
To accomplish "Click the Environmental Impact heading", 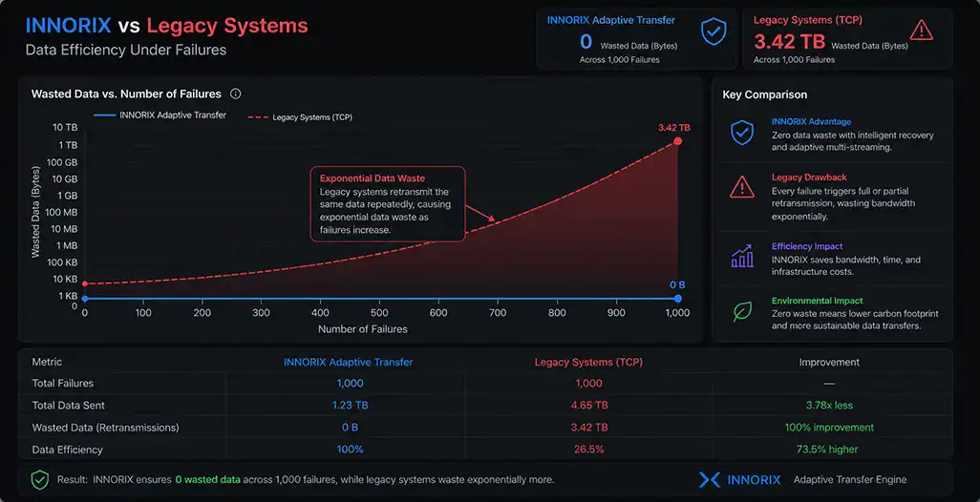I will 817,301.
